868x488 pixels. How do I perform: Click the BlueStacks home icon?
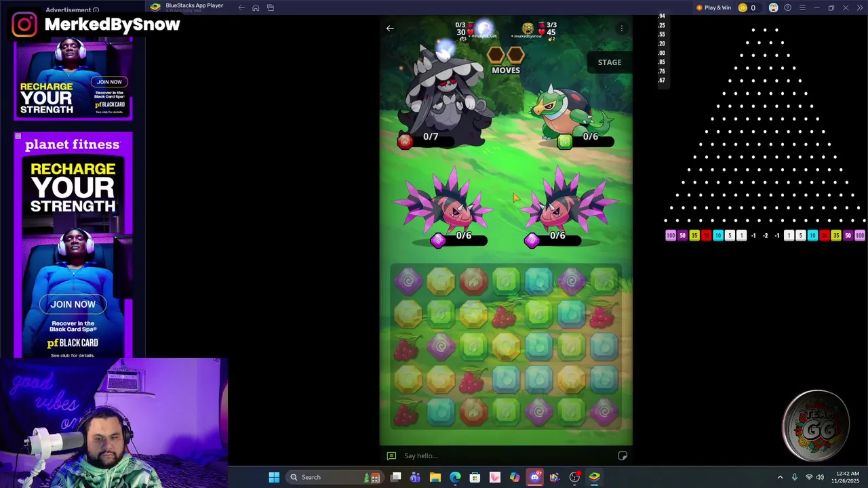(x=256, y=7)
